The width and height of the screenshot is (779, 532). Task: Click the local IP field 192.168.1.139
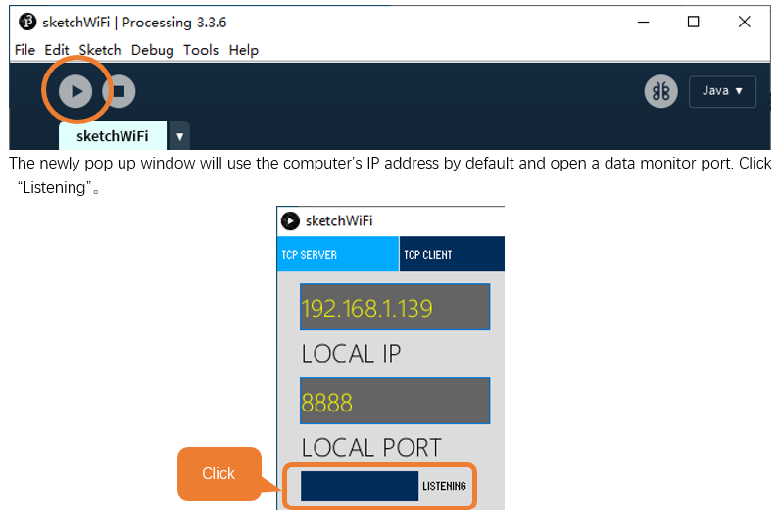[x=395, y=307]
